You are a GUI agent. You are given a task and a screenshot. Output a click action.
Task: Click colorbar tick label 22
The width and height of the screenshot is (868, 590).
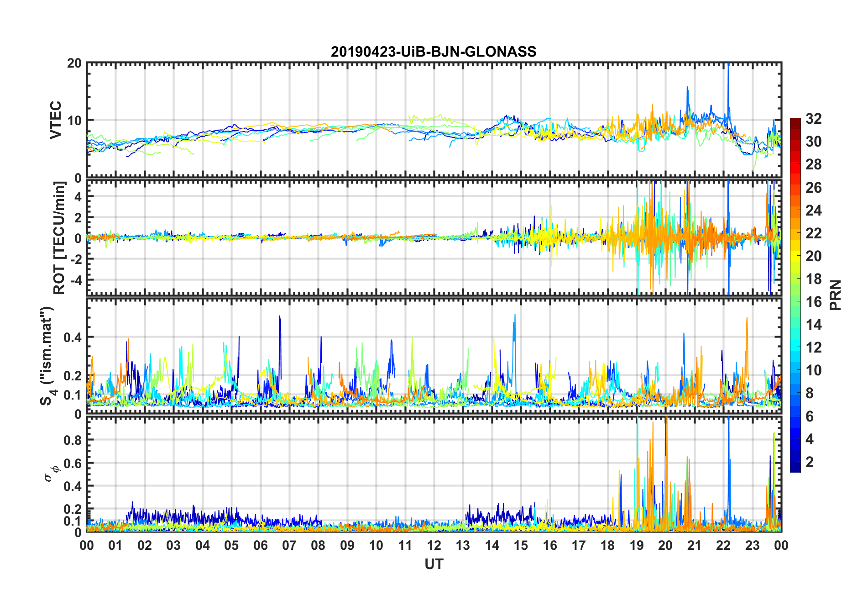click(x=814, y=233)
